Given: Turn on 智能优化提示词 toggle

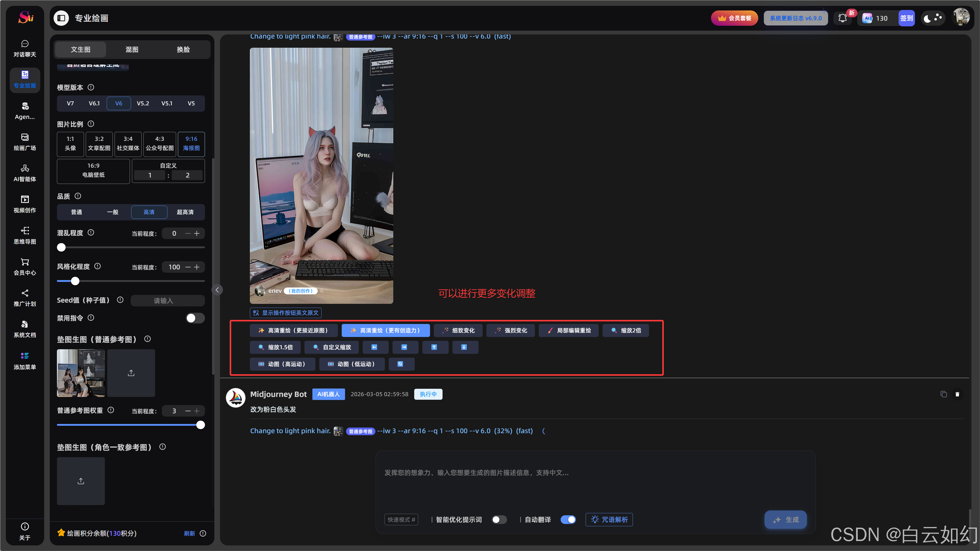Looking at the screenshot, I should point(499,519).
